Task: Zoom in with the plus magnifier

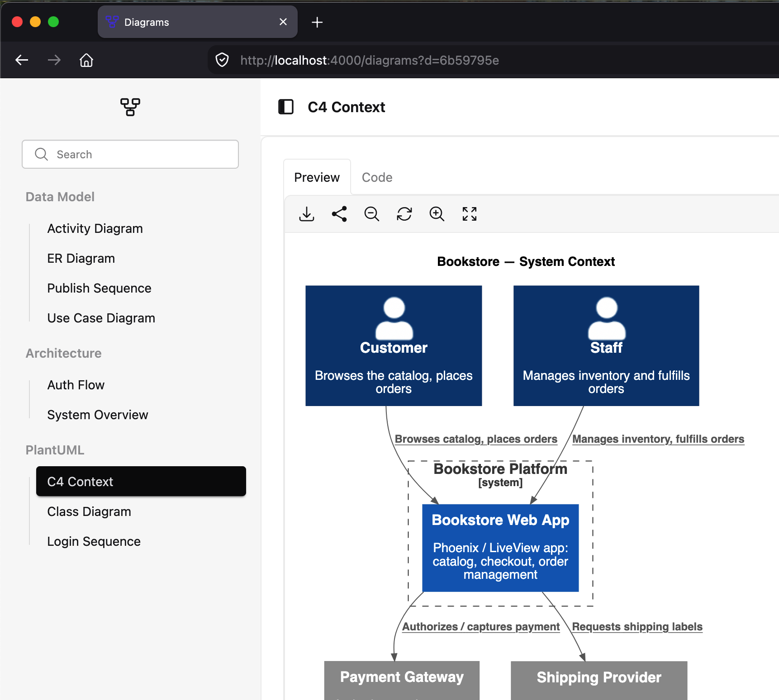Action: click(437, 214)
